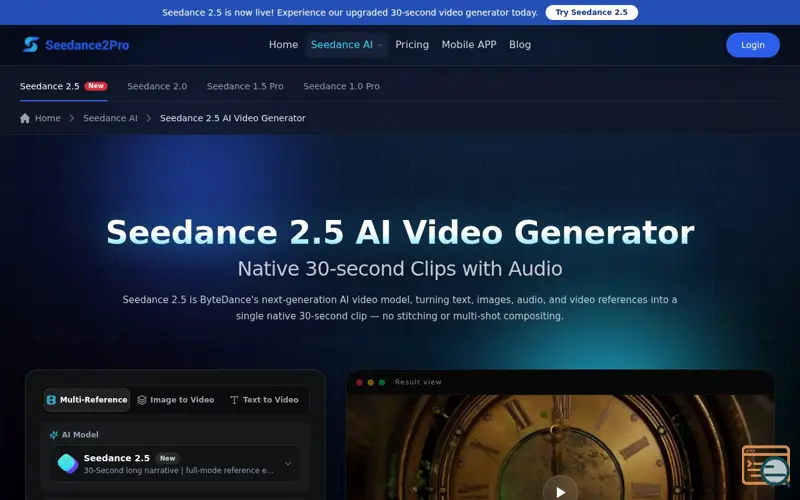Click the AI Model label
This screenshot has width=800, height=500.
80,435
